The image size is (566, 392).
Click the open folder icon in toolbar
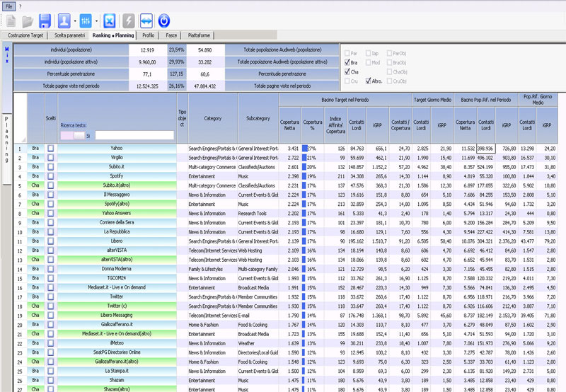click(x=28, y=21)
